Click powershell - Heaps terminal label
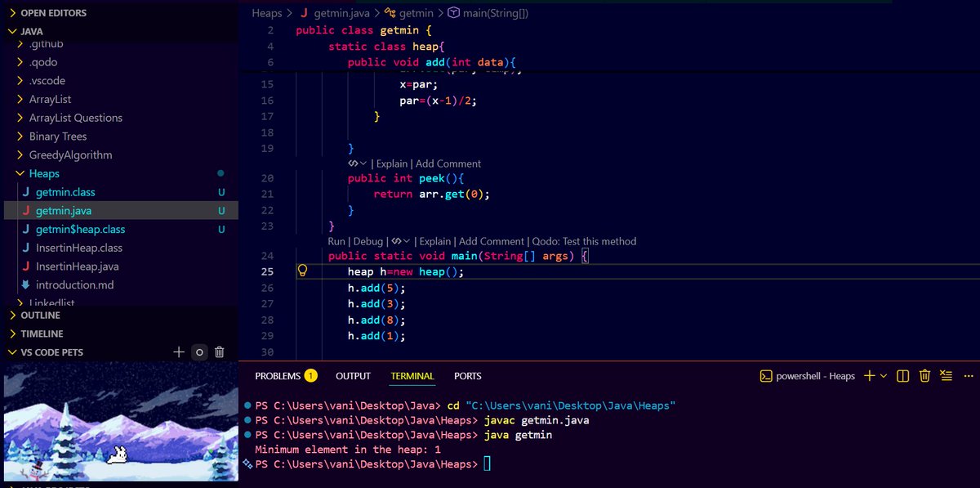 815,376
